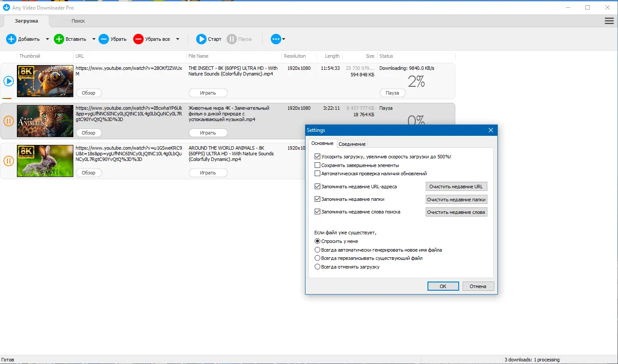Screen dimensions: 618x364
Task: Open the hamburger menu icon
Action: [x=609, y=20]
